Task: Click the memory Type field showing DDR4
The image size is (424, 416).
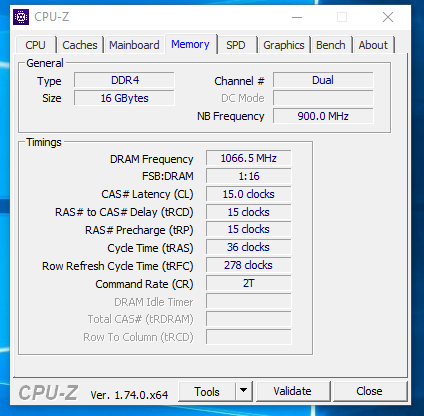Action: point(124,80)
